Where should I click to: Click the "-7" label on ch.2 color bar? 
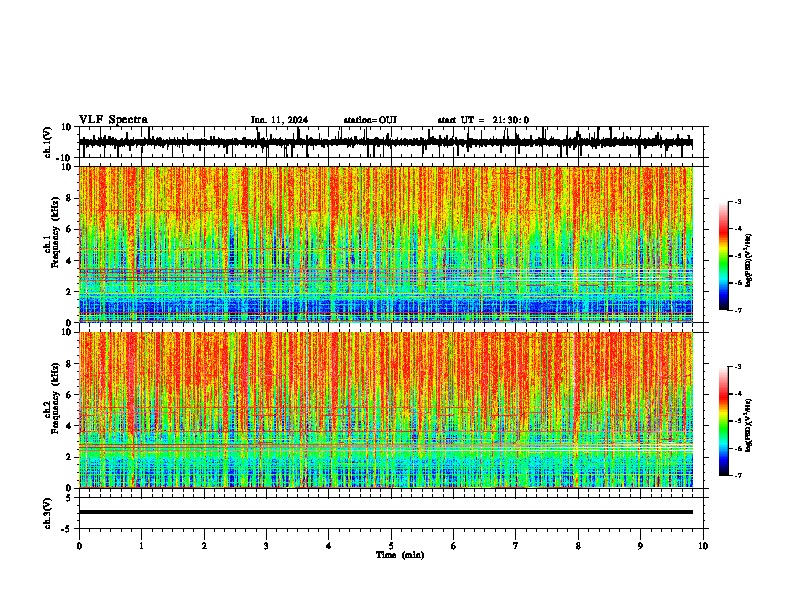(738, 476)
